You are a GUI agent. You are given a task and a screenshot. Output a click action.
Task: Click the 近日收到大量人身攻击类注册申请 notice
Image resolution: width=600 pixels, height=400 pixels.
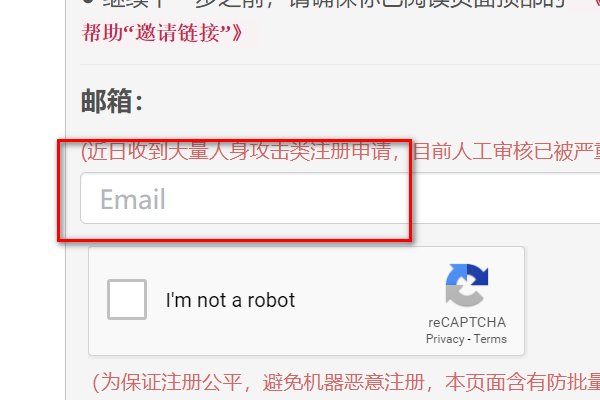tap(236, 152)
